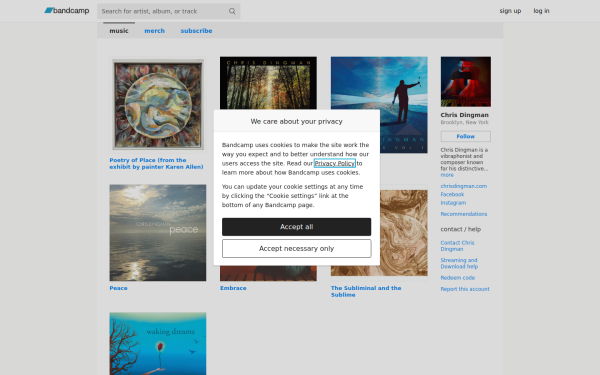Expand the bio with the more link
The width and height of the screenshot is (600, 375).
447,175
